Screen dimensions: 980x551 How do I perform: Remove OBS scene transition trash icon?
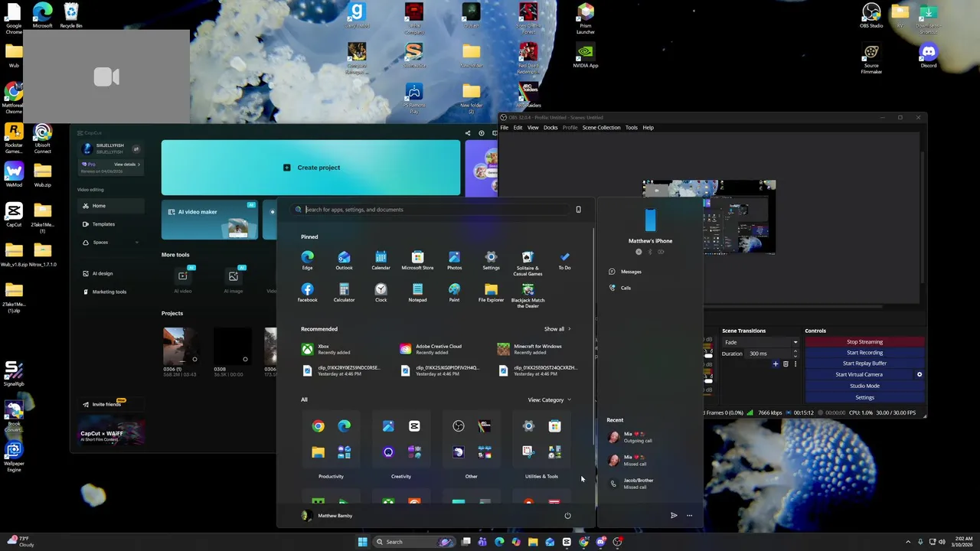786,364
